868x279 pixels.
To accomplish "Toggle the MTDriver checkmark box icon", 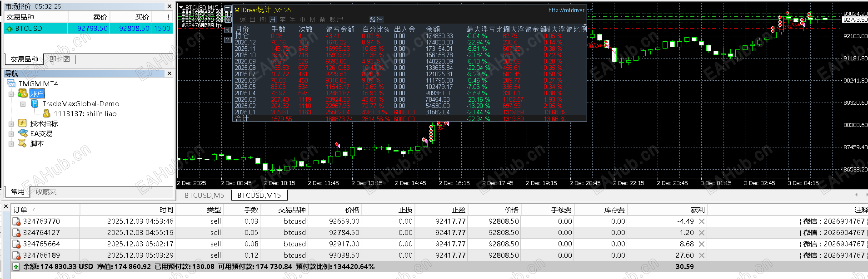I will coord(228,30).
